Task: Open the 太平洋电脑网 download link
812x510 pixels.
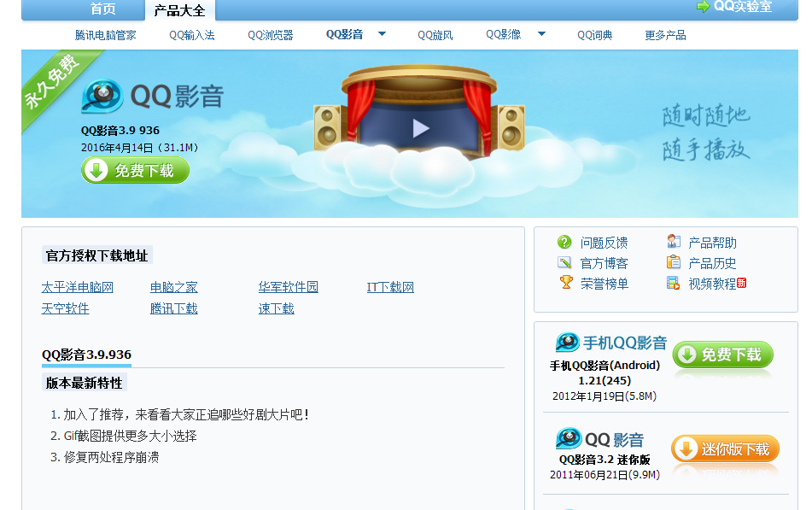Action: (x=77, y=287)
